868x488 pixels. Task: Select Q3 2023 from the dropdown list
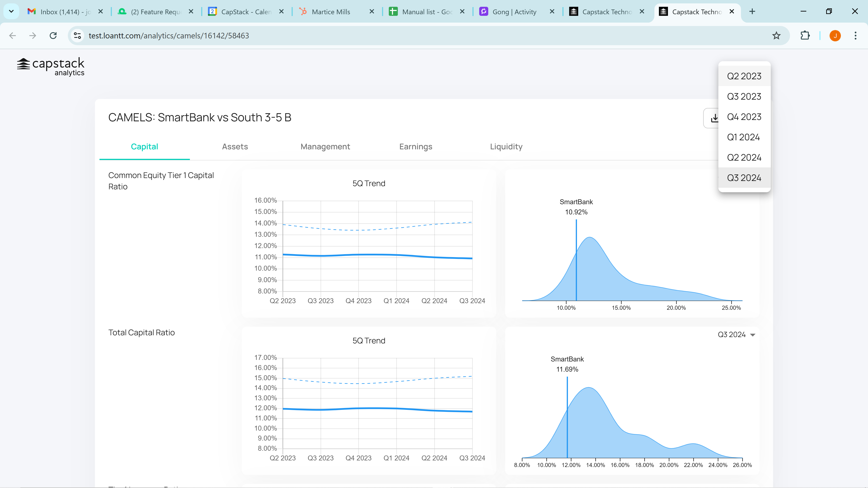click(744, 97)
